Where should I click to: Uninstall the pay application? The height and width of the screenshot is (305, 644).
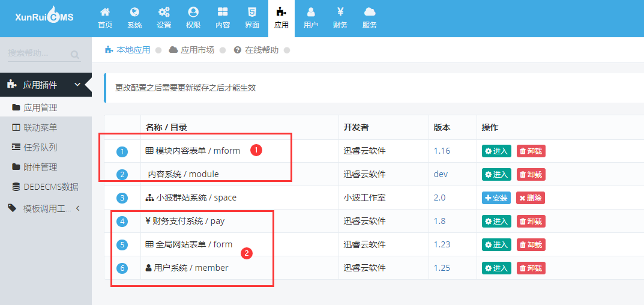point(531,221)
